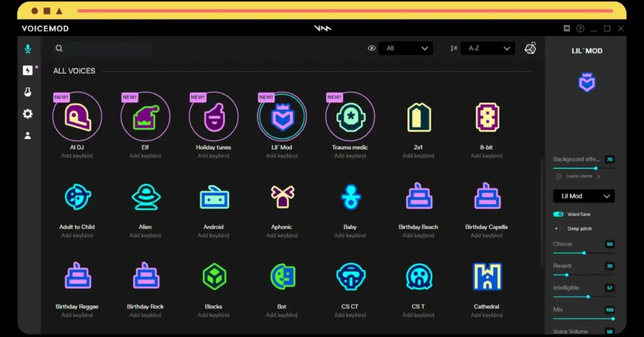
Task: Add keybind for AI DJ
Action: [x=77, y=156]
